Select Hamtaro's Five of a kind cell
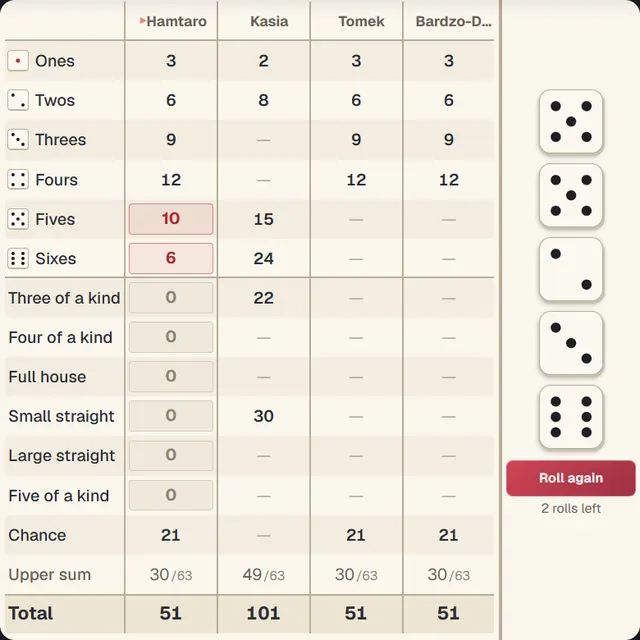Screen dimensions: 640x640 171,495
